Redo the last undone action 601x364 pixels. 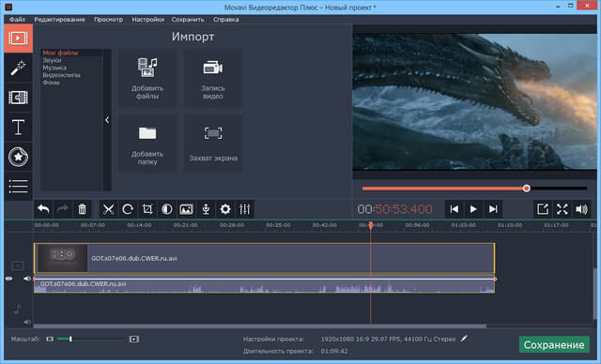point(63,209)
